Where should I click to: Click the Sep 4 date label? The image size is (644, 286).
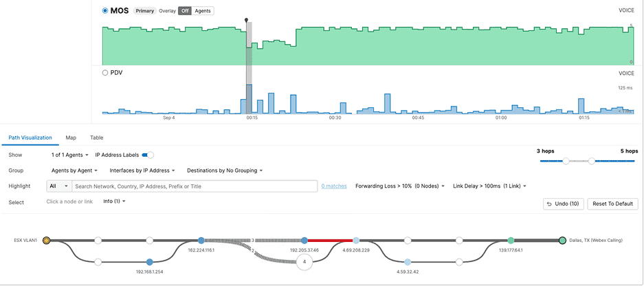tap(169, 118)
